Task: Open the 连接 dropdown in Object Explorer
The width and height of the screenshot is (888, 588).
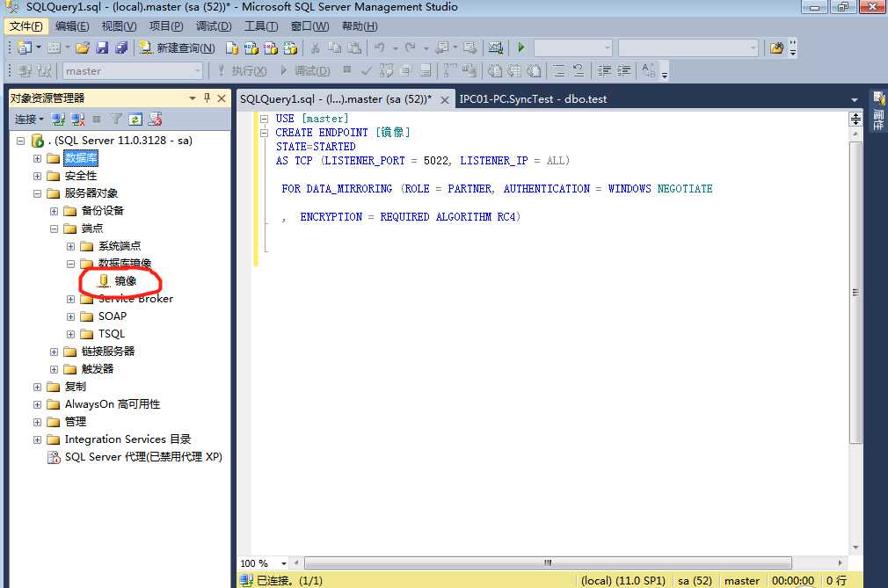Action: click(29, 120)
